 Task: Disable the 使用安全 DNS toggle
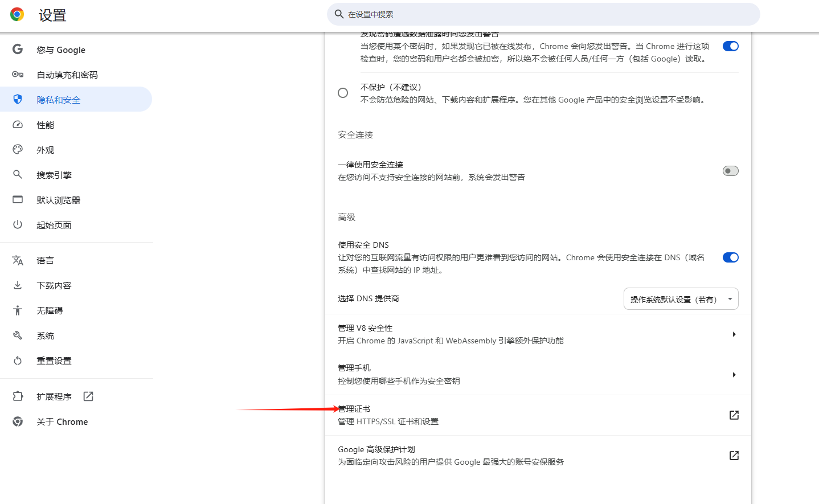click(731, 257)
